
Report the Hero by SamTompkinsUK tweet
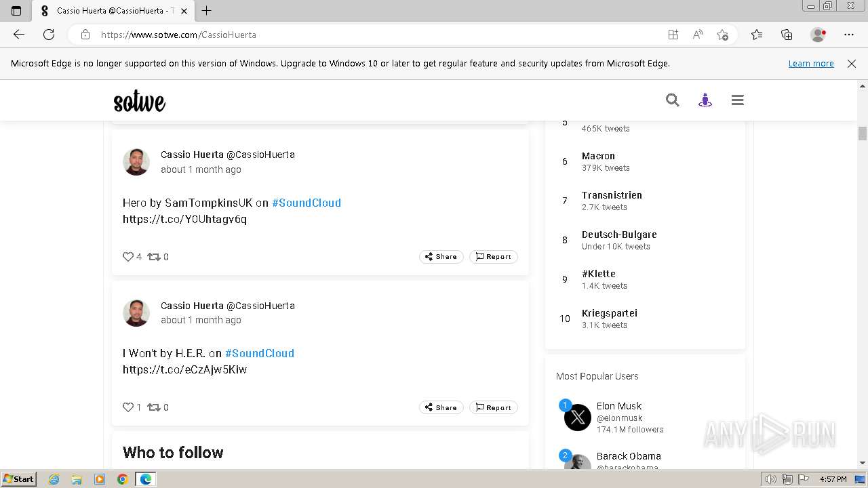coord(493,257)
